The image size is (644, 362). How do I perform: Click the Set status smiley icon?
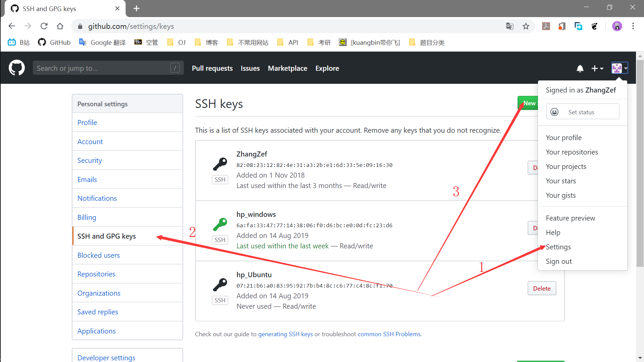tap(554, 112)
